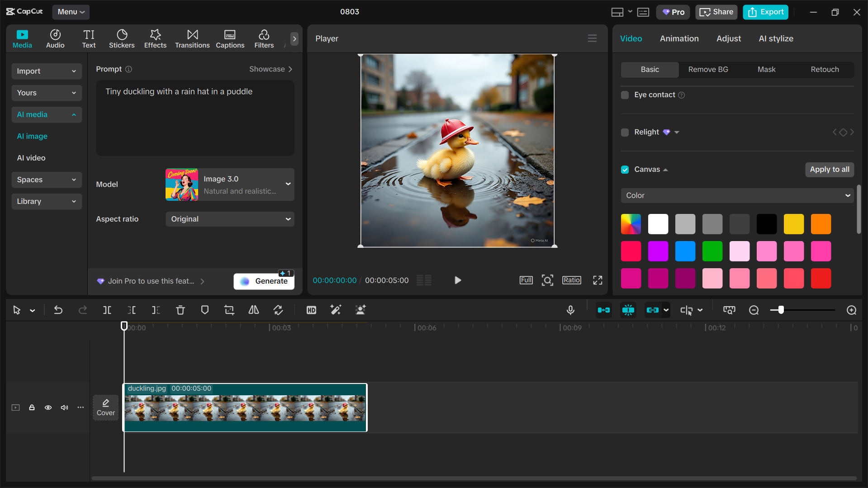The width and height of the screenshot is (868, 488).
Task: Pick the green canvas color swatch
Action: point(712,251)
